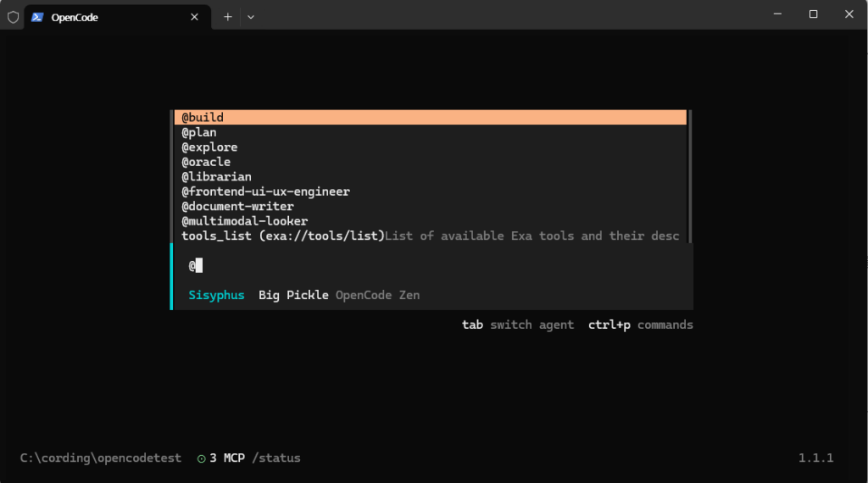Expand the terminal profiles dropdown chevron
The height and width of the screenshot is (483, 868).
click(x=250, y=17)
